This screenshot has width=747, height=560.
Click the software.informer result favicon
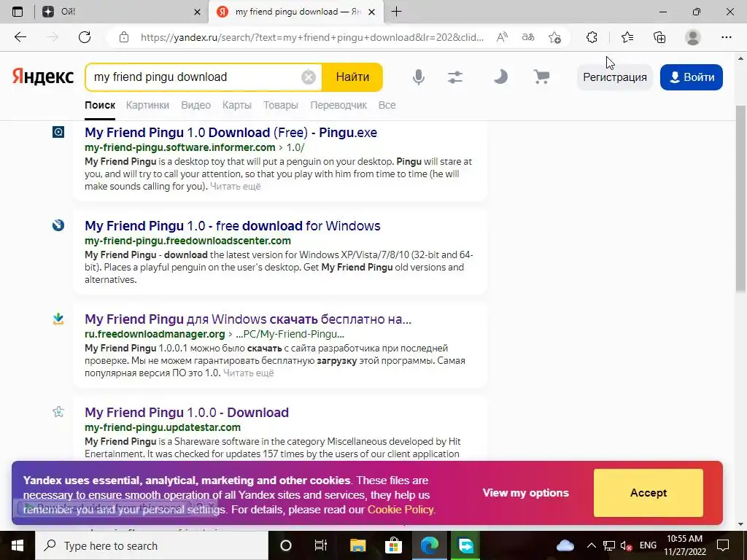tap(58, 132)
